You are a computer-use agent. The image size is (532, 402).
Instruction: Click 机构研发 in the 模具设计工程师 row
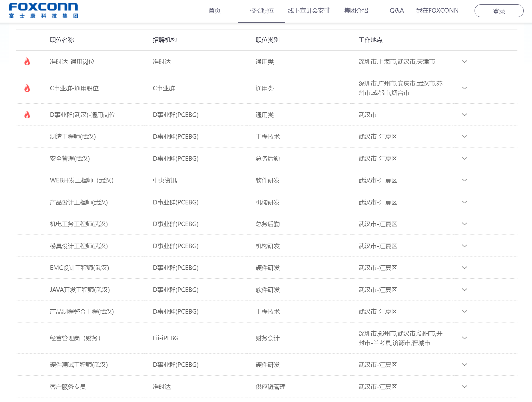tap(268, 246)
